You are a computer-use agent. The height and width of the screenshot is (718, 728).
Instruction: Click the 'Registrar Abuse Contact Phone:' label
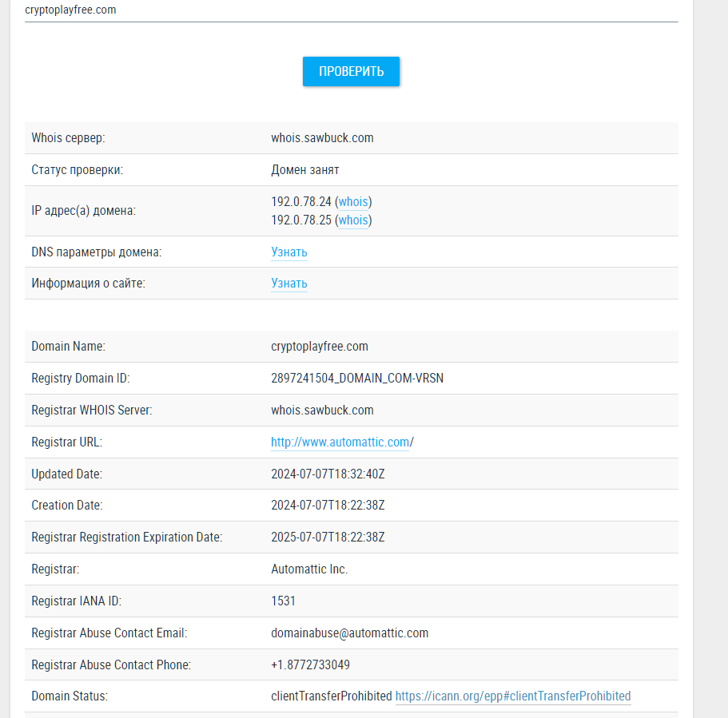coord(111,665)
